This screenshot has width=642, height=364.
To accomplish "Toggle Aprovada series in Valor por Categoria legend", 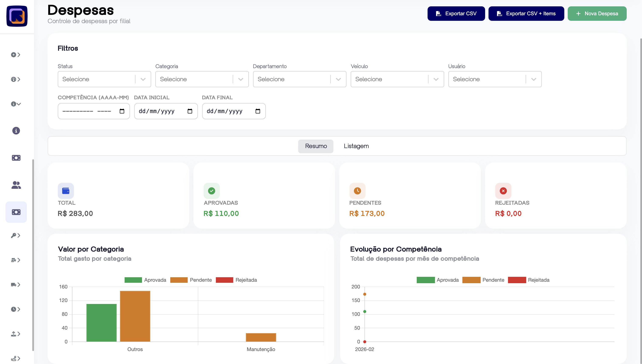I will pos(145,280).
